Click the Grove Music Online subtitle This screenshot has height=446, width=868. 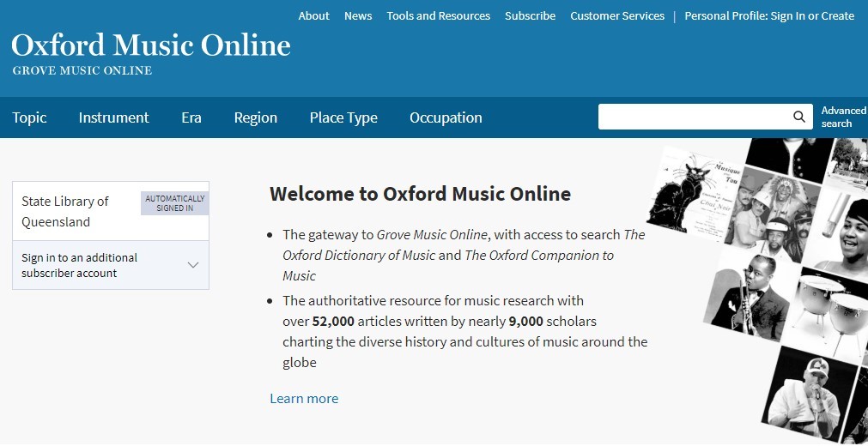[82, 70]
